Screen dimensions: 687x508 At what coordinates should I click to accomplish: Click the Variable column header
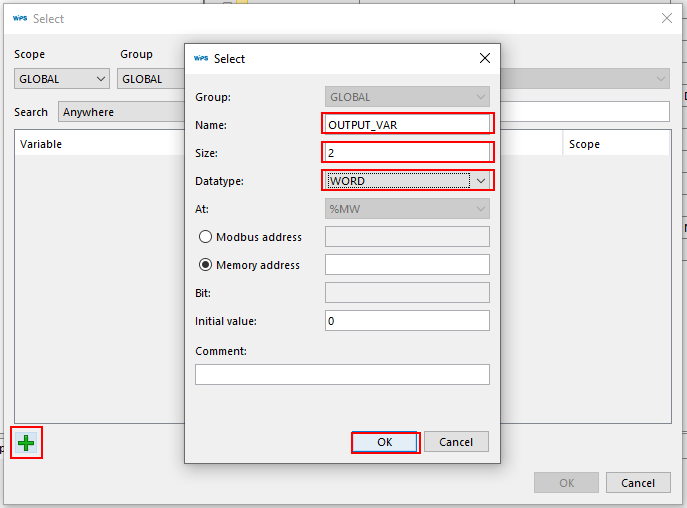pyautogui.click(x=41, y=144)
